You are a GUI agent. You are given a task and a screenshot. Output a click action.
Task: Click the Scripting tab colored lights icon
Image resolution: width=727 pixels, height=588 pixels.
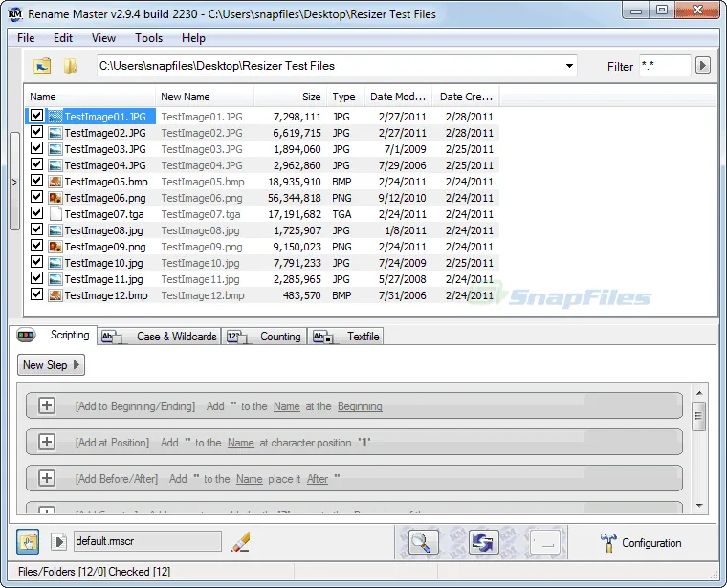click(x=26, y=335)
